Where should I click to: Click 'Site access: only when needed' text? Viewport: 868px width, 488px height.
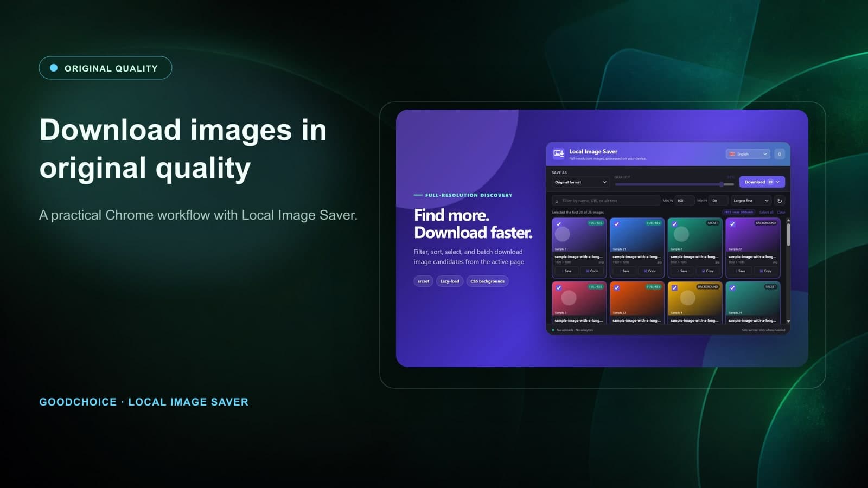pyautogui.click(x=763, y=330)
